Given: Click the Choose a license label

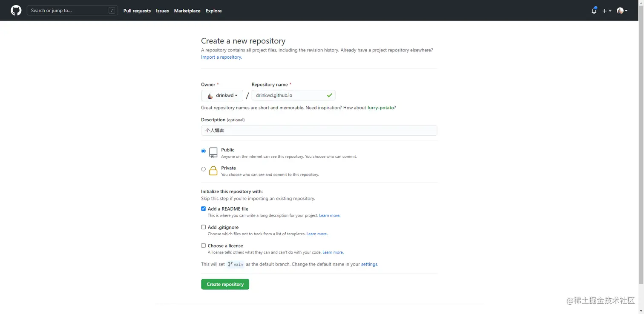Looking at the screenshot, I should click(x=225, y=245).
